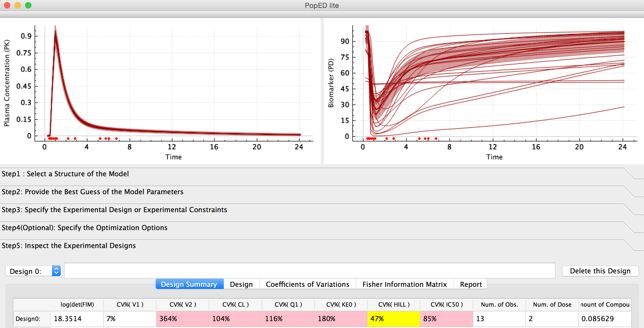Switch to the Report tab
644x328 pixels.
tap(471, 284)
